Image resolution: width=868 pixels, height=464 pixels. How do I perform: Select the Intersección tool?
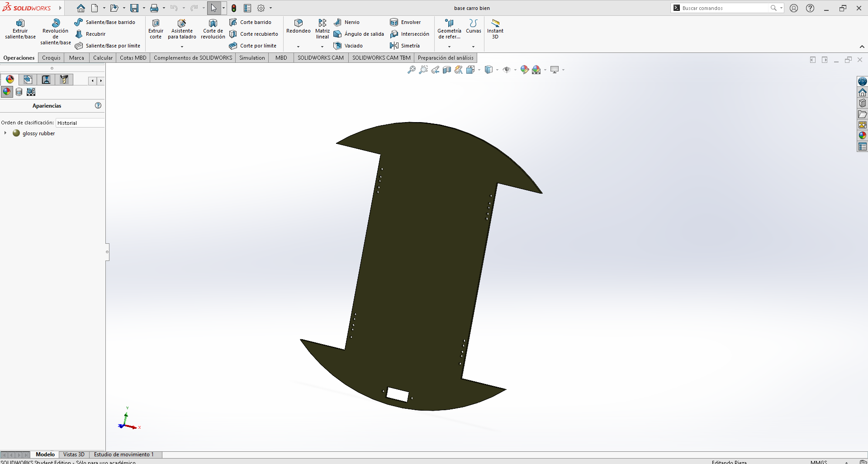(410, 34)
